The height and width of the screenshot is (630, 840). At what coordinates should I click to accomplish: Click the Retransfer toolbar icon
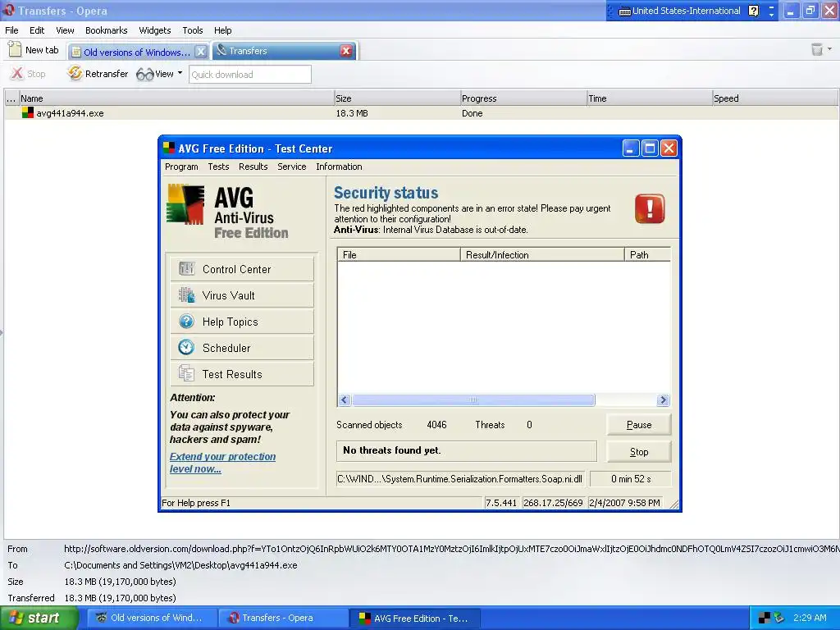pyautogui.click(x=75, y=73)
